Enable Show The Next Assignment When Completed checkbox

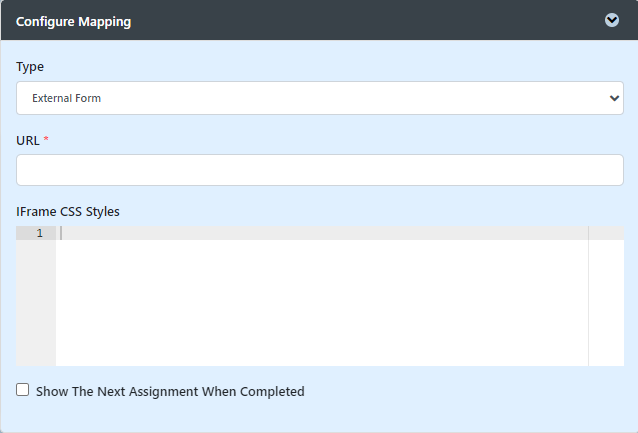[x=23, y=390]
